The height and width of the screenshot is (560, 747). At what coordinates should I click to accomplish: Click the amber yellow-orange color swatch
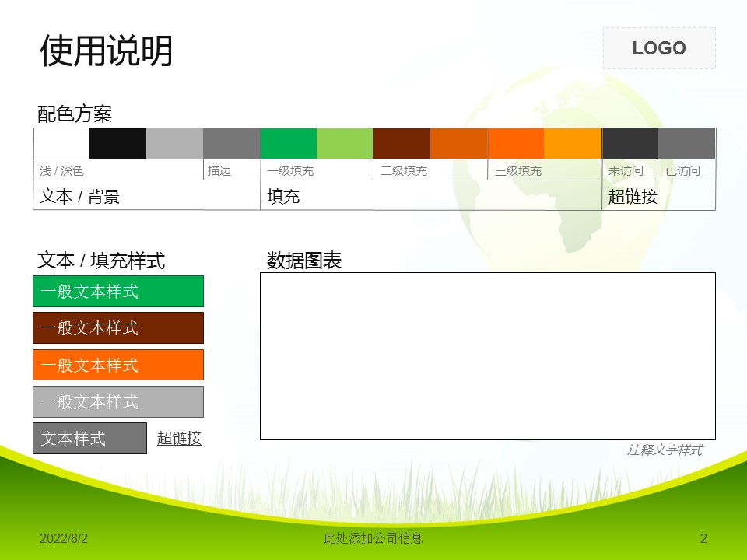572,144
